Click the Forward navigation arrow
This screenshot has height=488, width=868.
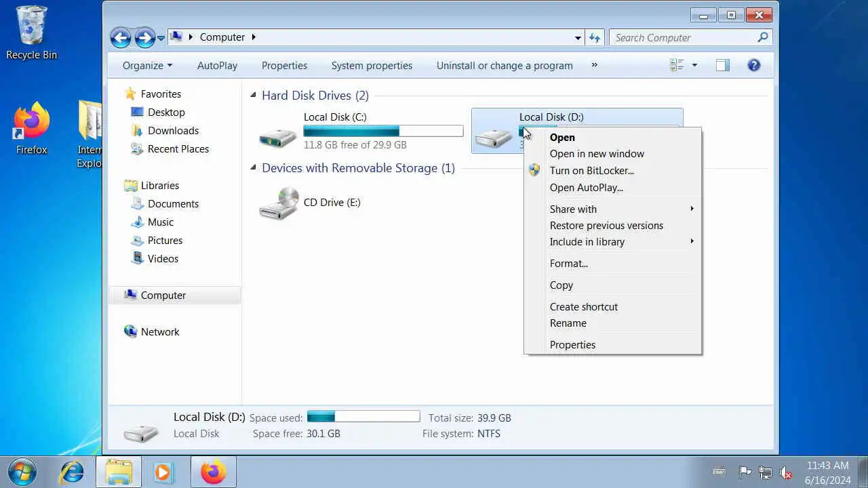[x=144, y=37]
